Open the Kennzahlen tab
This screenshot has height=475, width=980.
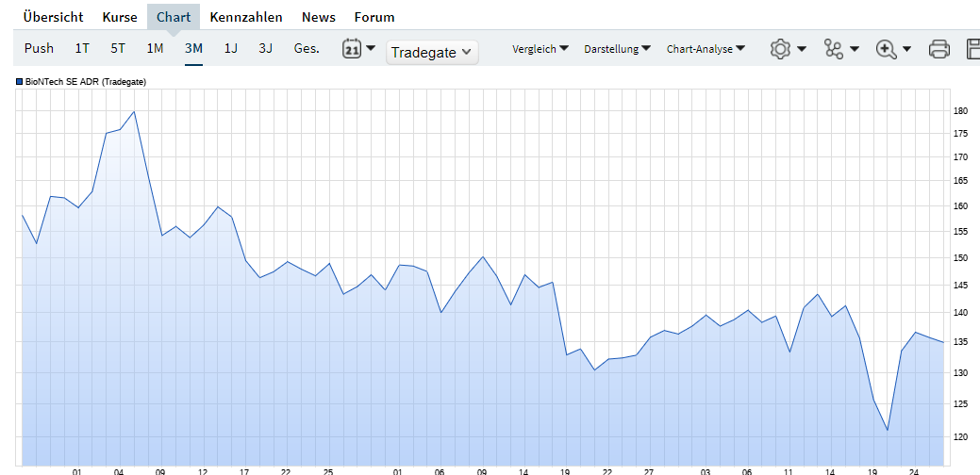(x=246, y=17)
